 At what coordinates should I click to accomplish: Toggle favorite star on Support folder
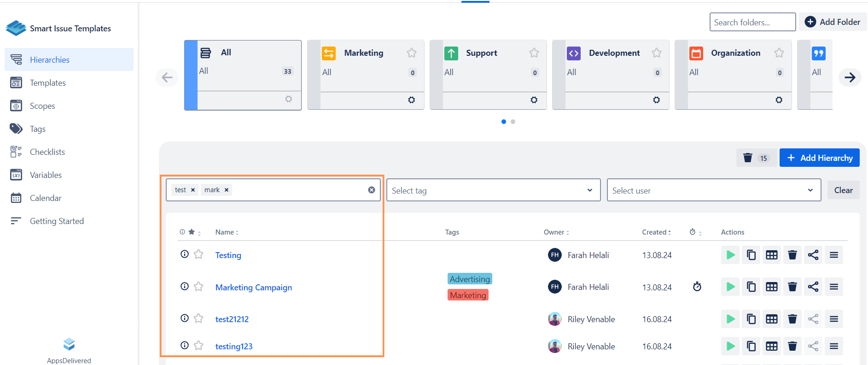[534, 53]
